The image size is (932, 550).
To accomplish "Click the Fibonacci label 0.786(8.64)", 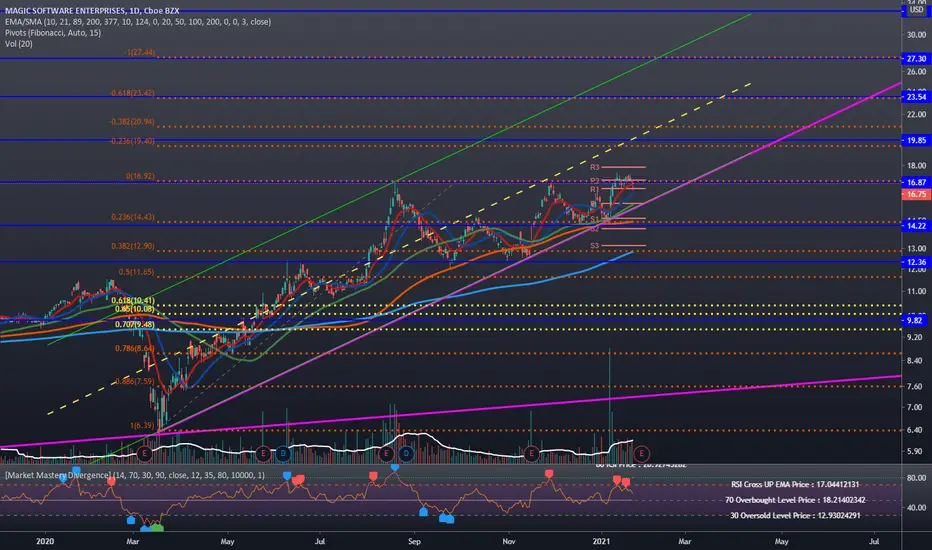I will [135, 348].
